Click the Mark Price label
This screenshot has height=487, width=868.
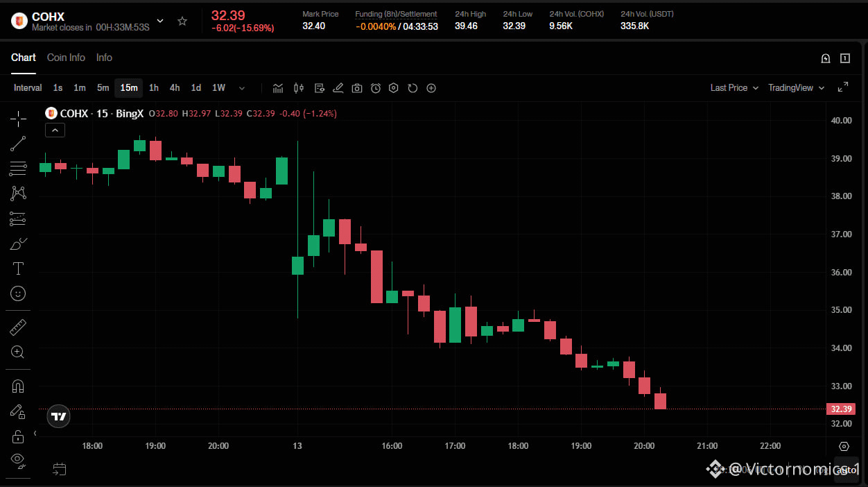[x=320, y=14]
